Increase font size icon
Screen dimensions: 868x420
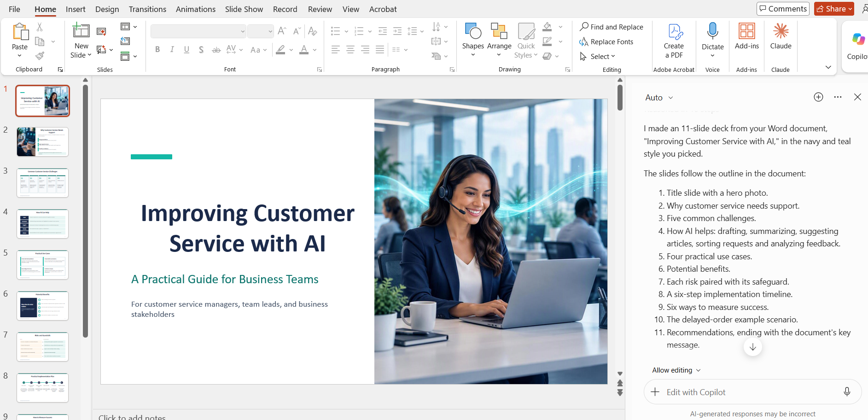coord(282,31)
